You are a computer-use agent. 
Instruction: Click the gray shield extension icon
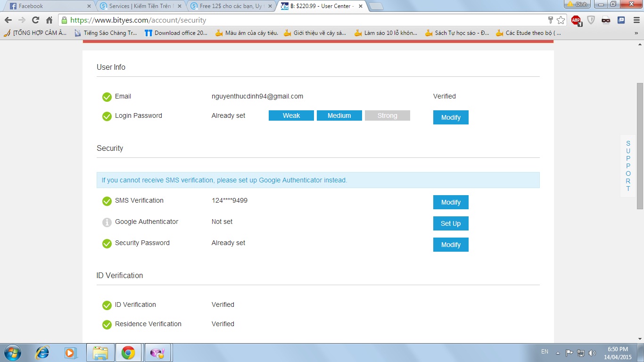[x=591, y=20]
